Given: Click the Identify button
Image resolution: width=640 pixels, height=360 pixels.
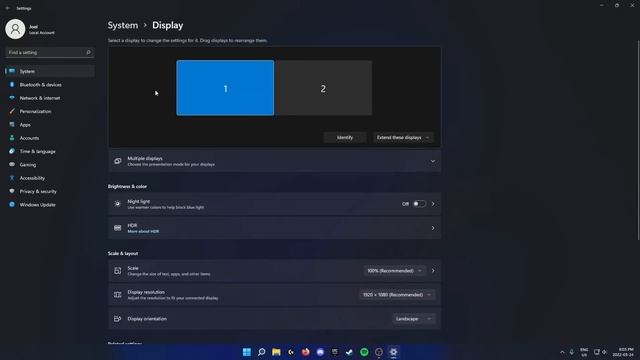Looking at the screenshot, I should 345,138.
